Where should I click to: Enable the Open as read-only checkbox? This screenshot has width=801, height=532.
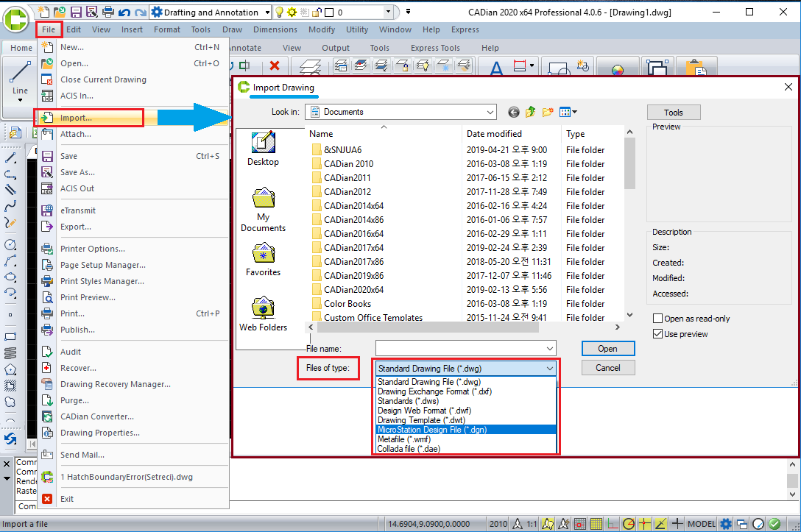[x=658, y=319]
